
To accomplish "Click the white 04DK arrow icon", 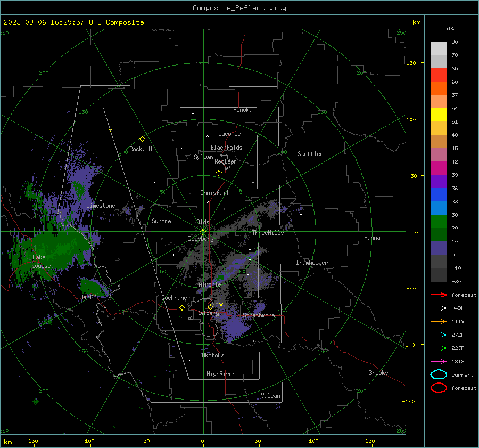I will coord(439,308).
